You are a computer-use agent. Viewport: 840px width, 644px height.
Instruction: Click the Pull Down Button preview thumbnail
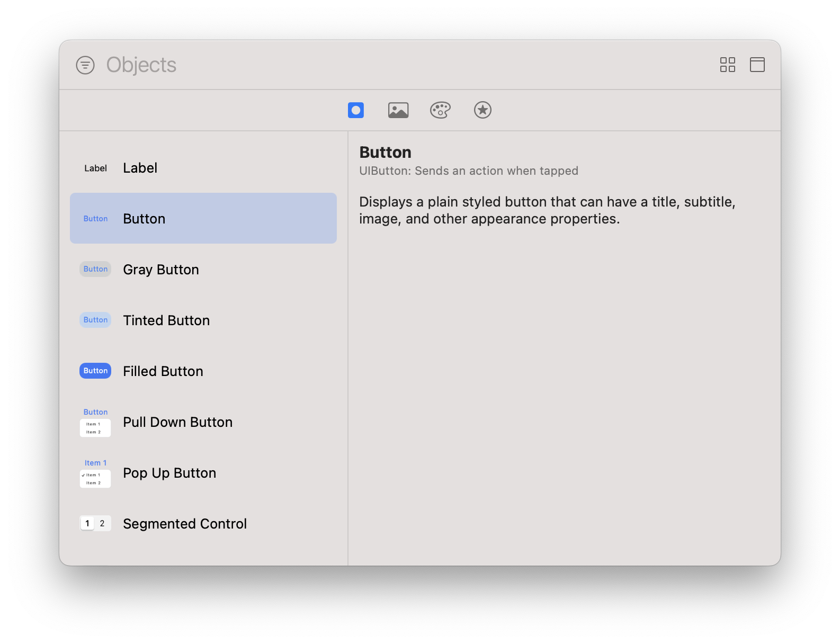[95, 422]
